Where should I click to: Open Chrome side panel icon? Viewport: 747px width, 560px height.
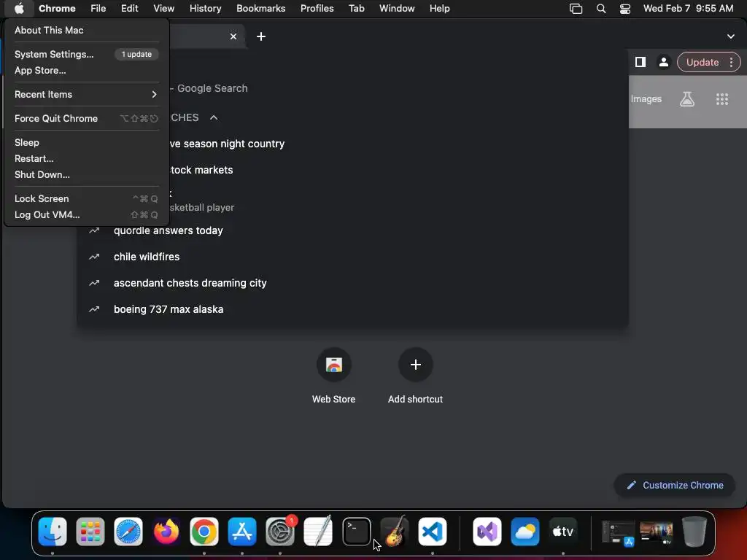click(x=640, y=62)
